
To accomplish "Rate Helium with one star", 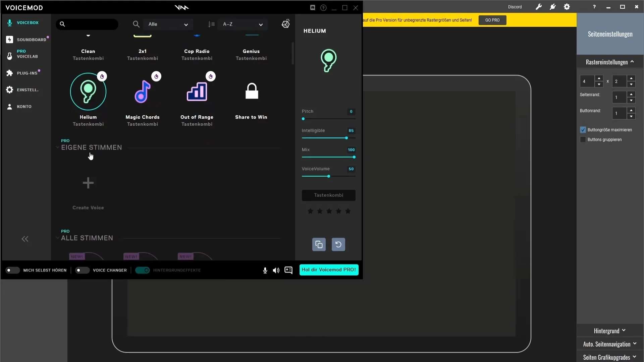I will [310, 211].
